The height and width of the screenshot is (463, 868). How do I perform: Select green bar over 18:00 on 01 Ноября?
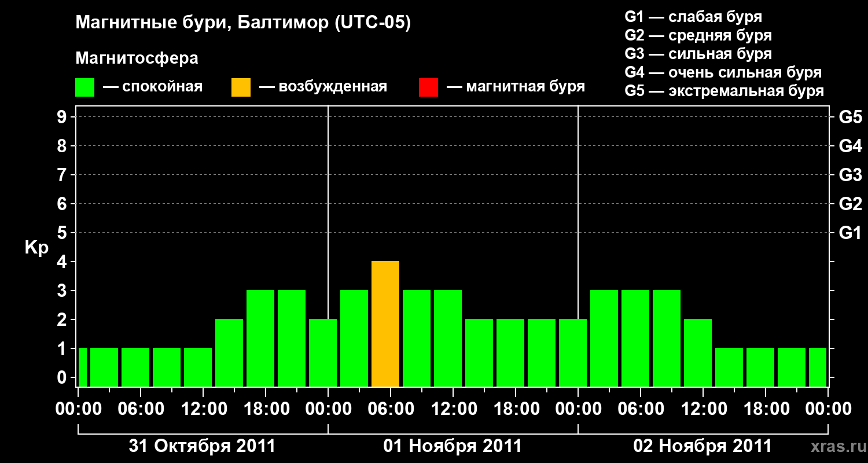click(x=510, y=353)
